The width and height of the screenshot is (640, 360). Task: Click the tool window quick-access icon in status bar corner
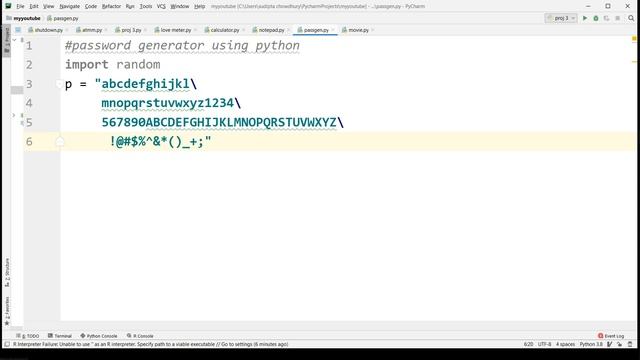[7, 344]
